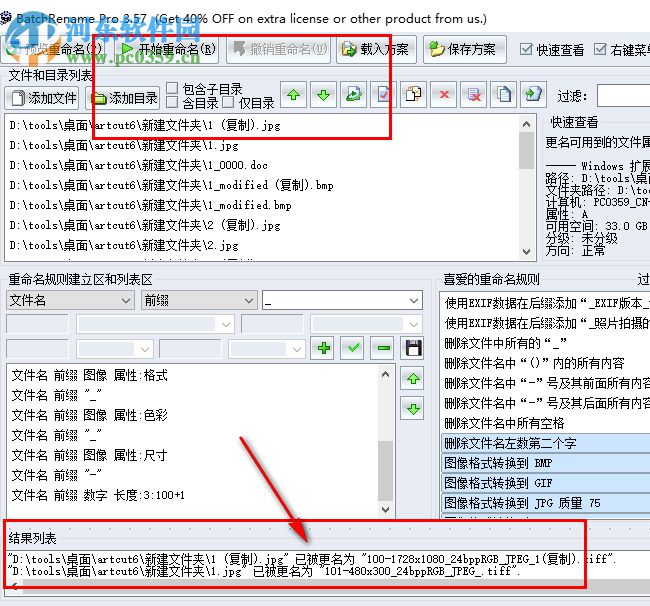
Task: Move selected file down in file list toolbar
Action: [323, 95]
